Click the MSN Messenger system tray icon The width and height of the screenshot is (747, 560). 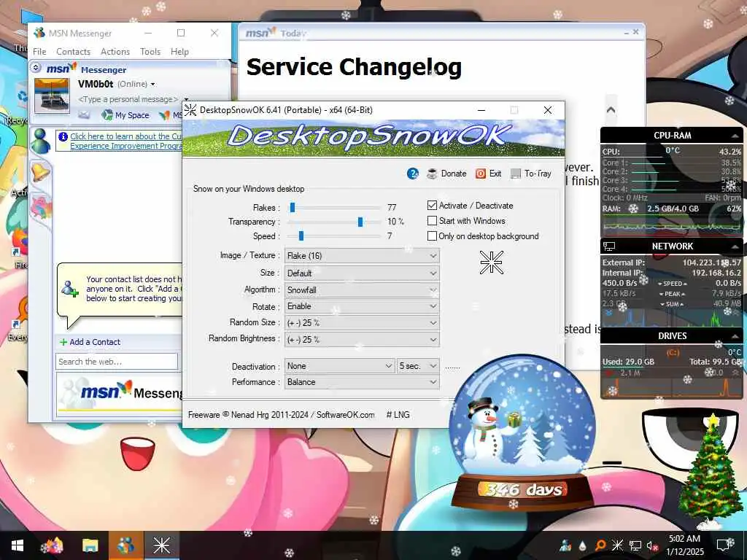pos(565,545)
